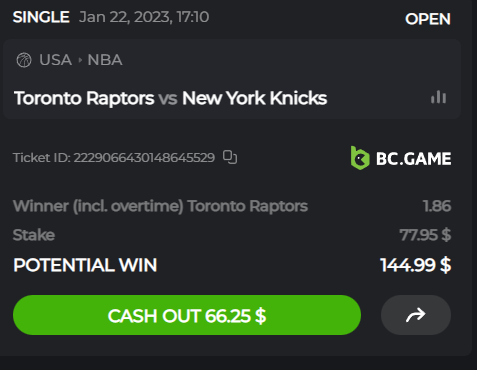The width and height of the screenshot is (477, 370).
Task: Click Winner (incl. overtime) market text
Action: click(98, 206)
